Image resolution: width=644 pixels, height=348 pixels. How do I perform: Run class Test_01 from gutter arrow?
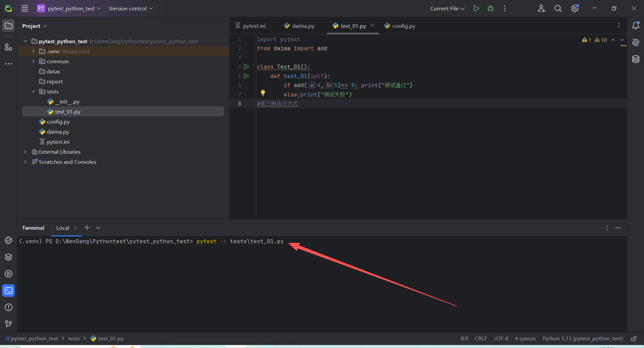click(x=247, y=67)
